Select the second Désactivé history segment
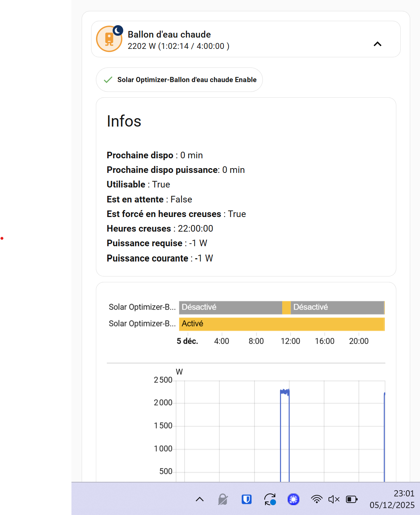The image size is (420, 515). (337, 307)
